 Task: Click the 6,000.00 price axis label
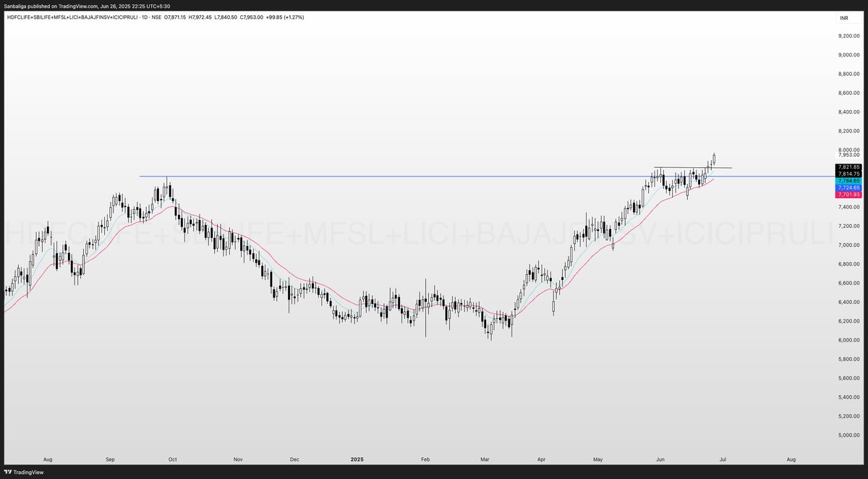[849, 340]
